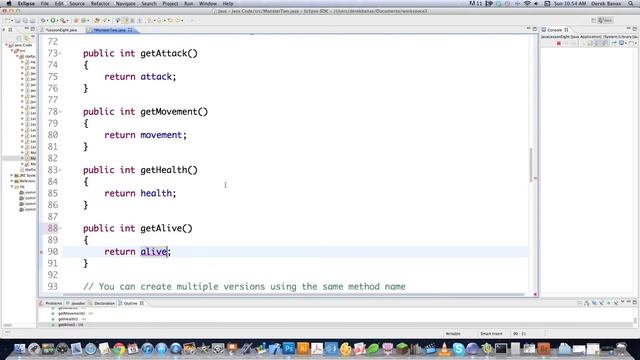Open the Refactor menu

point(100,4)
